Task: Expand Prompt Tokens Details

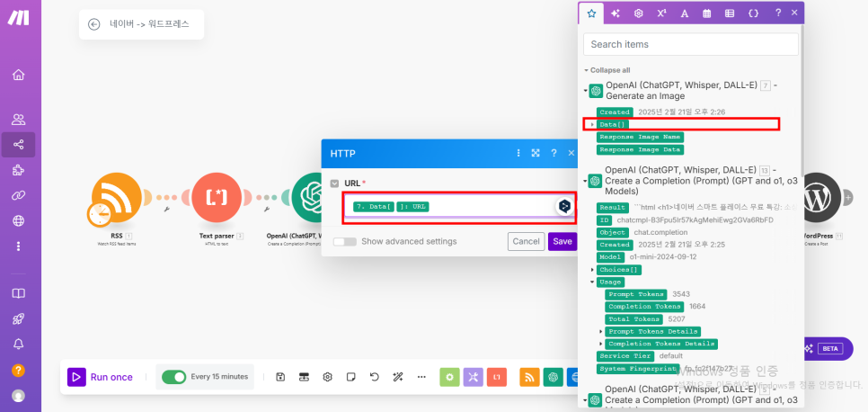Action: (x=600, y=332)
